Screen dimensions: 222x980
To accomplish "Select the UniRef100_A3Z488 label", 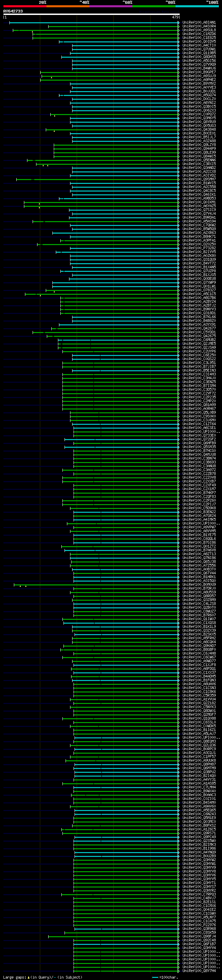I will point(199,141).
